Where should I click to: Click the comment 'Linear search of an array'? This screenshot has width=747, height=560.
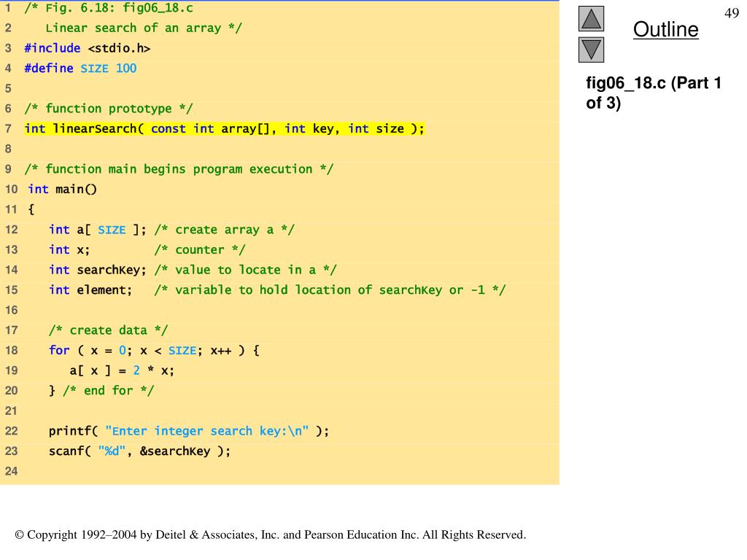coord(144,28)
